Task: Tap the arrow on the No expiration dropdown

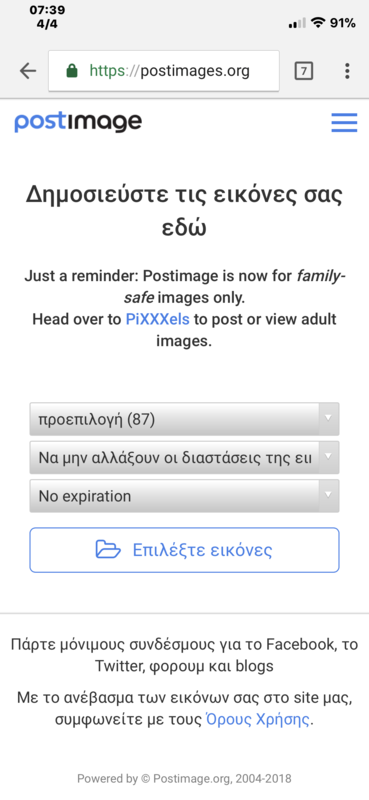Action: pos(328,496)
